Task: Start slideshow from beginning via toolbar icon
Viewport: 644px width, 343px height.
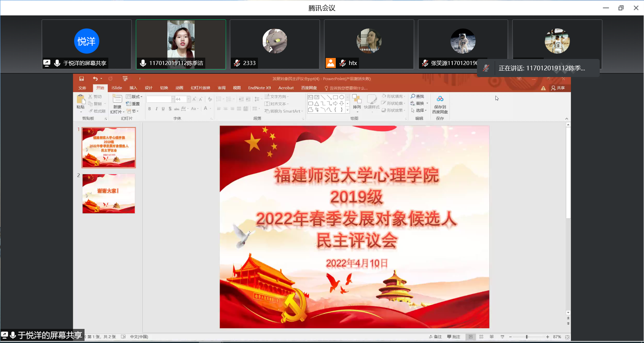Action: point(125,79)
